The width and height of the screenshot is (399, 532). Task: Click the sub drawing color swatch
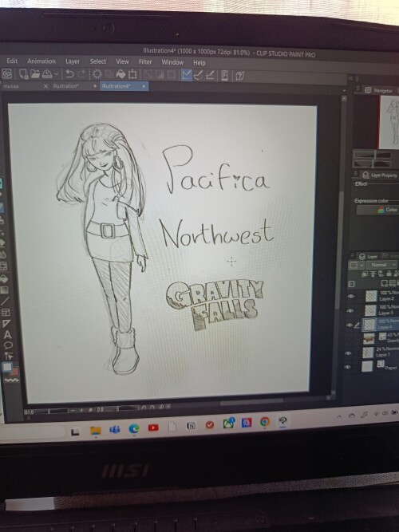point(14,372)
